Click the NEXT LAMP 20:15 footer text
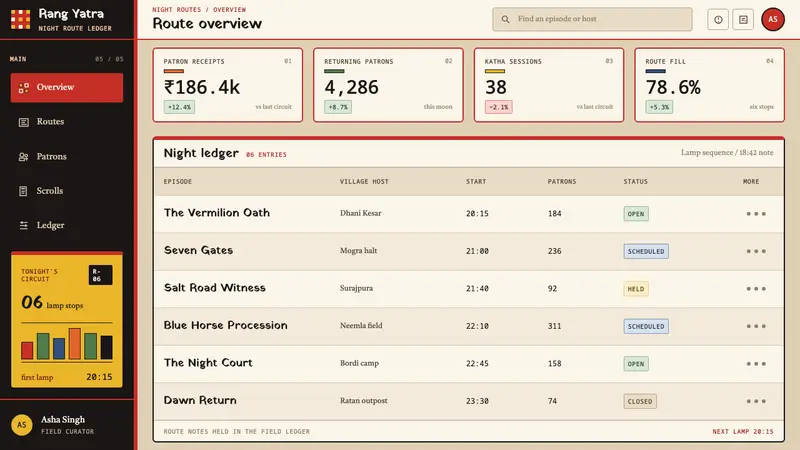The width and height of the screenshot is (800, 450). click(743, 432)
